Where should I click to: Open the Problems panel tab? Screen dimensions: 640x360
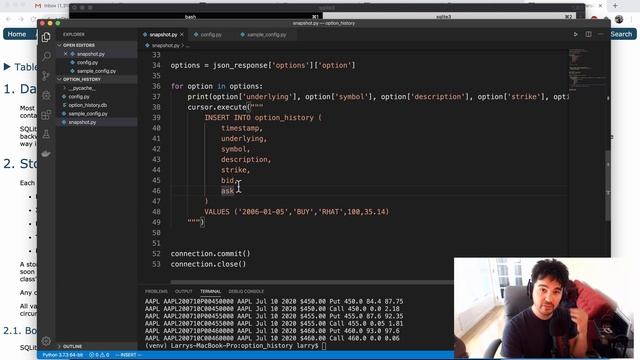click(156, 291)
